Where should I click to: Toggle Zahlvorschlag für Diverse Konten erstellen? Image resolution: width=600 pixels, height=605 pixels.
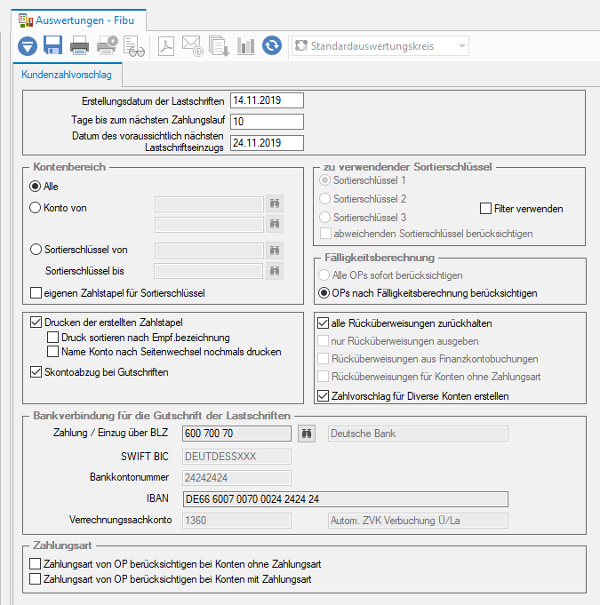tap(323, 396)
